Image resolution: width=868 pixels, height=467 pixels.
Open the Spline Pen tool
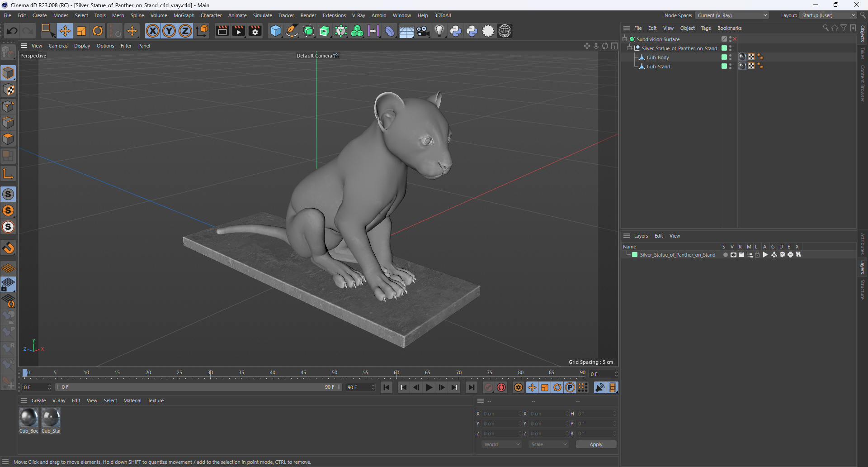[x=292, y=31]
